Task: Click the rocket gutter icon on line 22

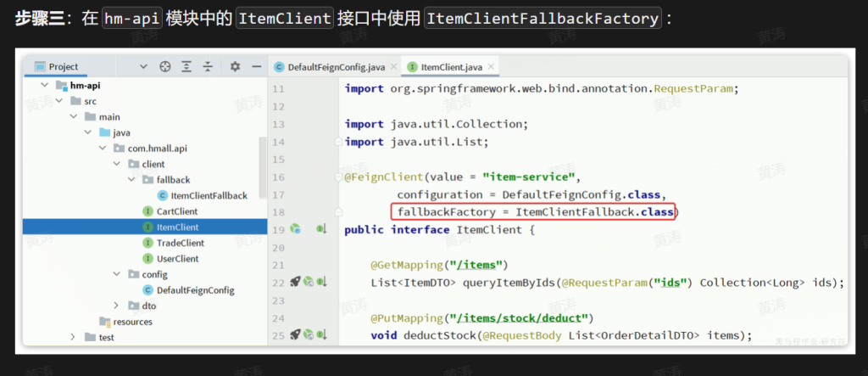Action: click(x=295, y=282)
